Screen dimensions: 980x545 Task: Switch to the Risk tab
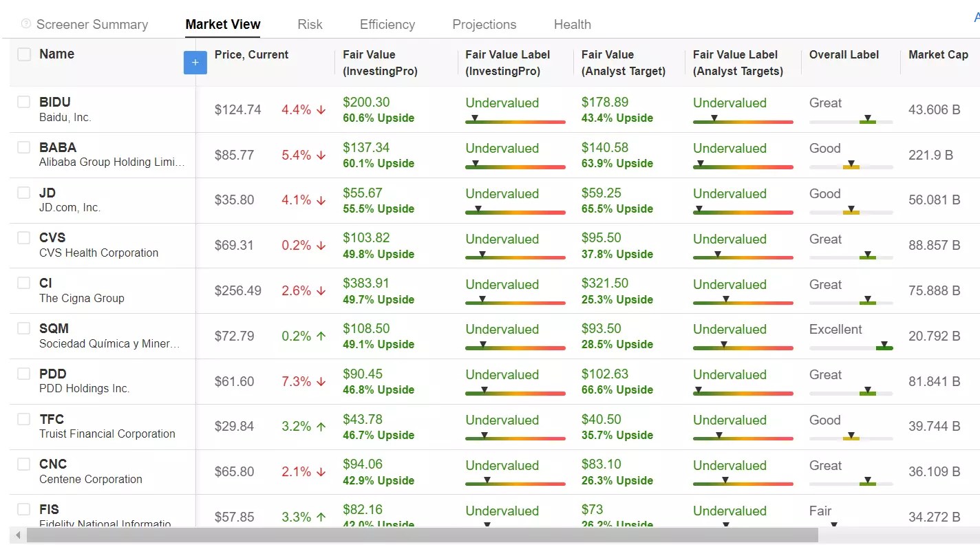(x=310, y=24)
